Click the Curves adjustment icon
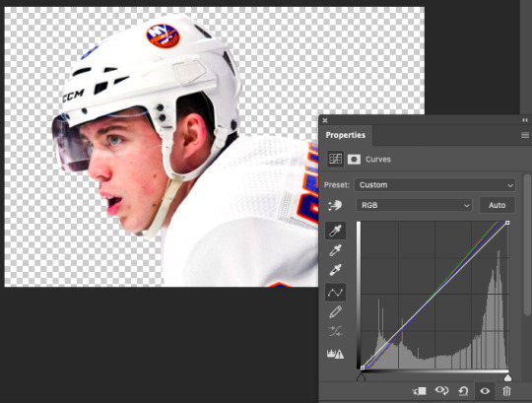This screenshot has height=403, width=532. (336, 159)
